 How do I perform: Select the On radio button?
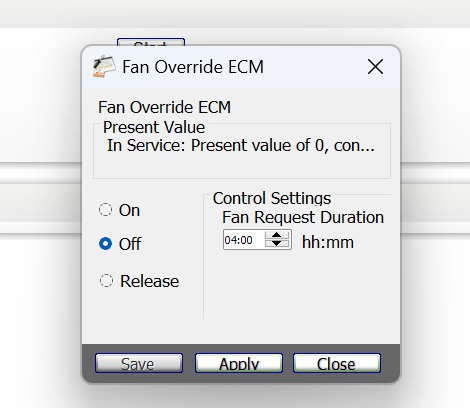(x=105, y=210)
